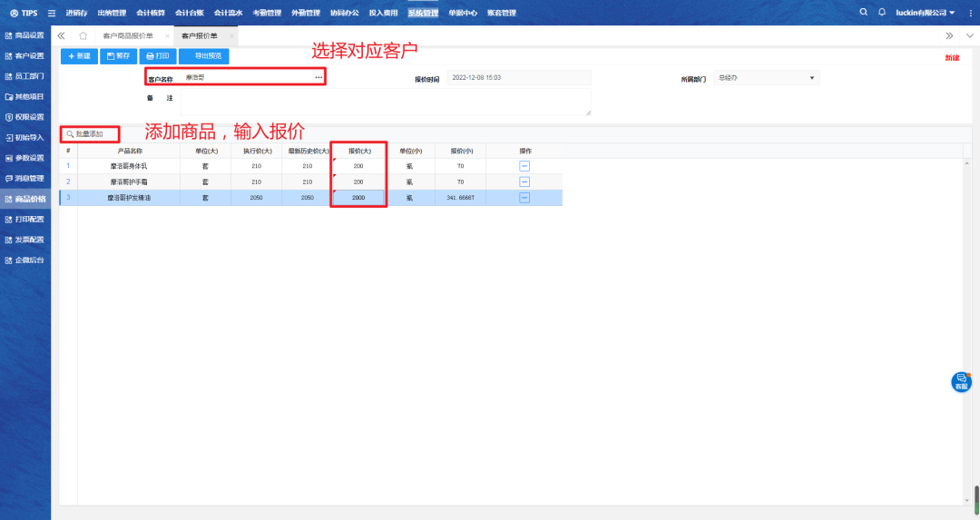The height and width of the screenshot is (520, 980).
Task: Close the 客户报价单 tab
Action: tap(232, 35)
